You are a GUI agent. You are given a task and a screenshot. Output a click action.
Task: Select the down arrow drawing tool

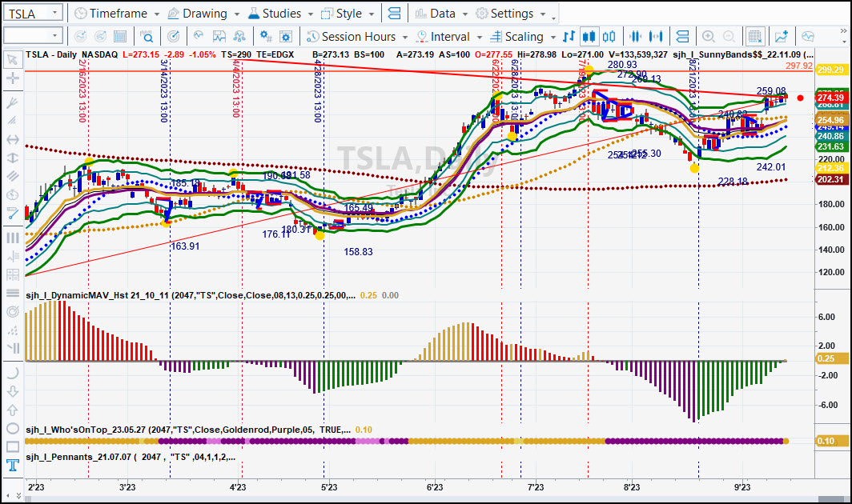(12, 391)
